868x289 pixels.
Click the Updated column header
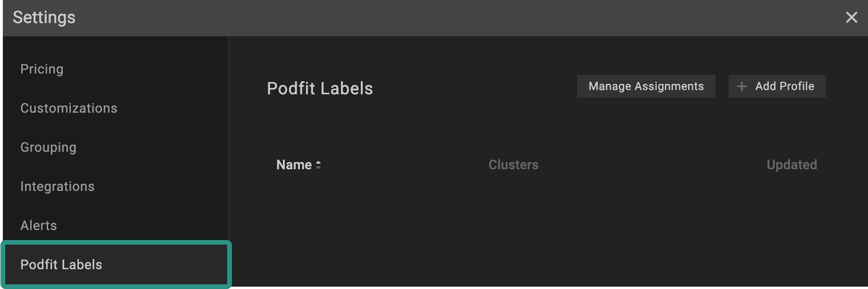(x=791, y=165)
